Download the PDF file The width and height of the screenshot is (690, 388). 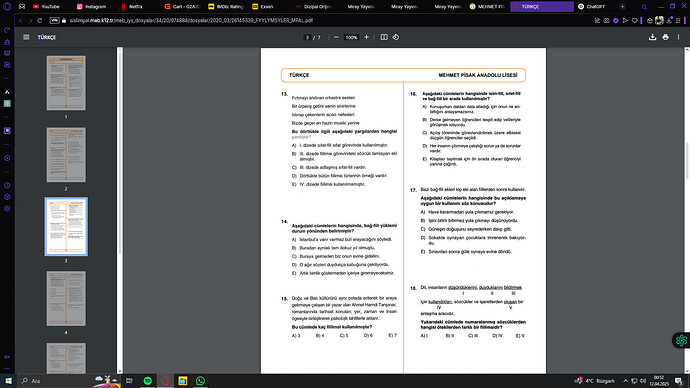coord(652,37)
